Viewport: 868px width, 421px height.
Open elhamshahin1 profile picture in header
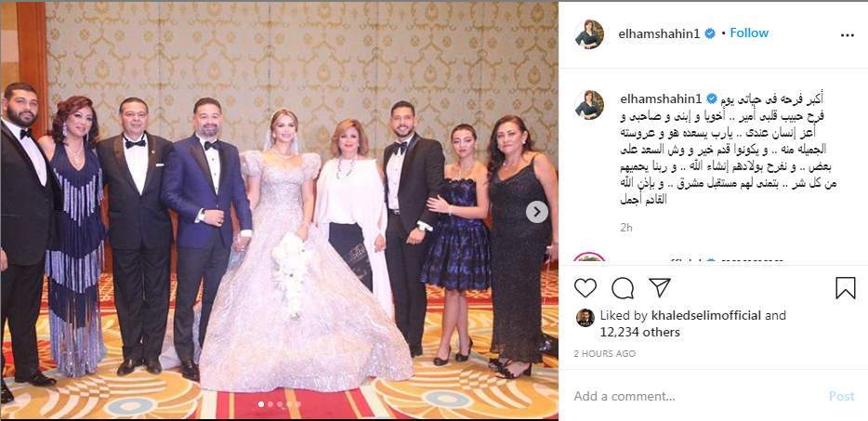pos(589,34)
